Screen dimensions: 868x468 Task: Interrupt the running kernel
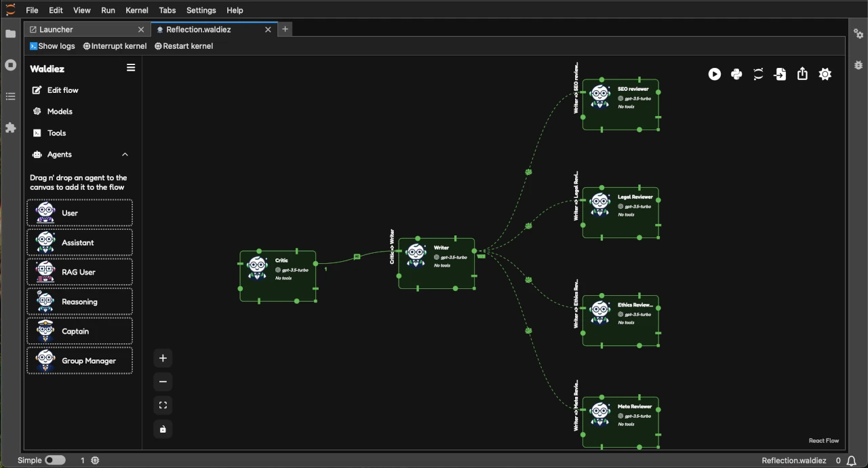click(x=115, y=45)
